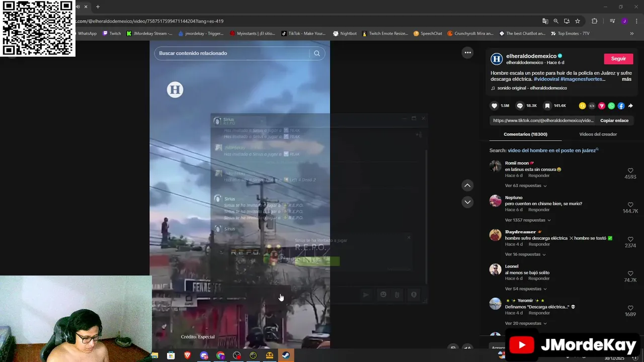644x362 pixels.
Task: Go to the next video arrow
Action: pyautogui.click(x=467, y=202)
